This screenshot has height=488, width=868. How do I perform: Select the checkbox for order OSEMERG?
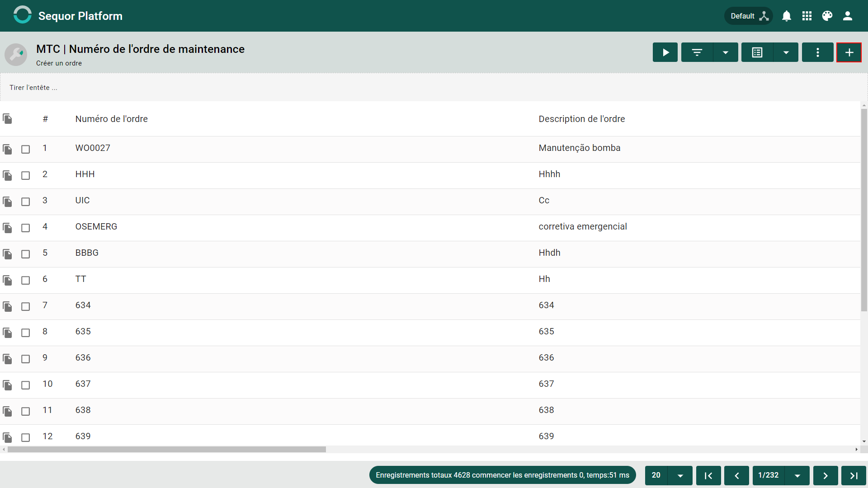click(26, 228)
